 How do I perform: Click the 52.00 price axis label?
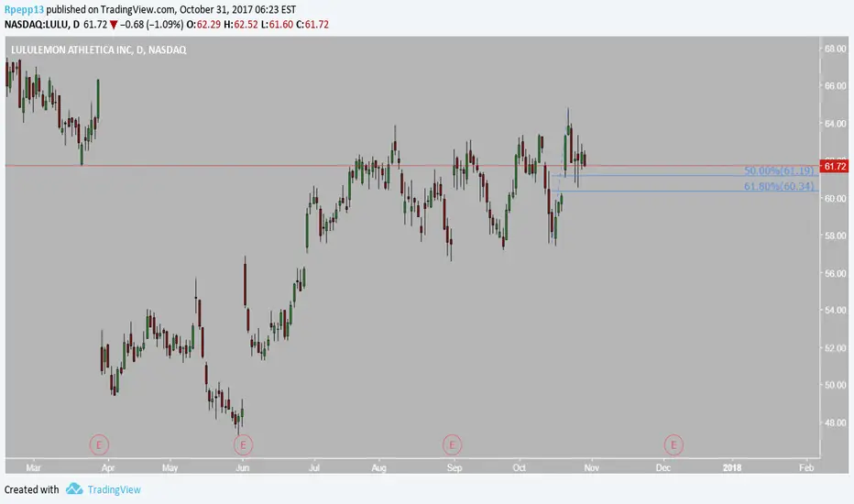click(x=836, y=347)
